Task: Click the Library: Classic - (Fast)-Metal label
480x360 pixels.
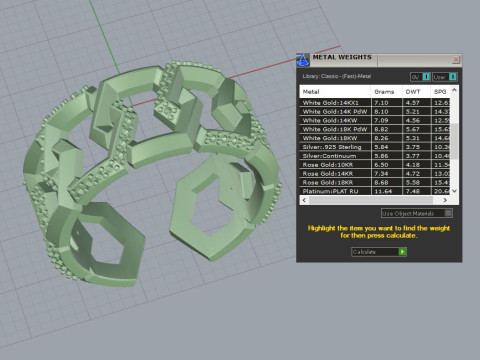Action: (337, 76)
